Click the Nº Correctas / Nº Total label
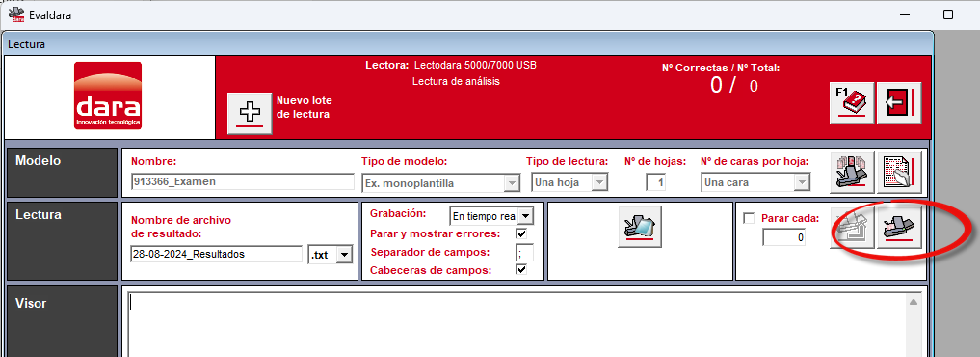Screen dimensions: 980x357 point(721,68)
